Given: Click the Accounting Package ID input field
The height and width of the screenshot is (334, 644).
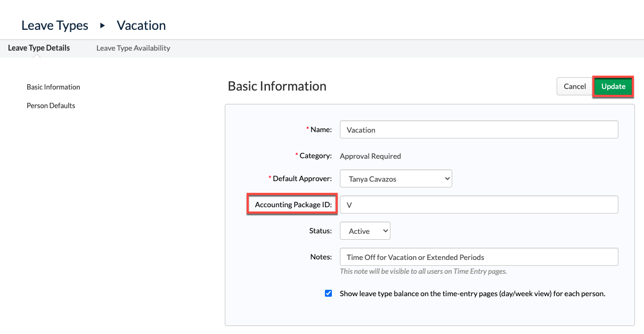Looking at the screenshot, I should [479, 205].
